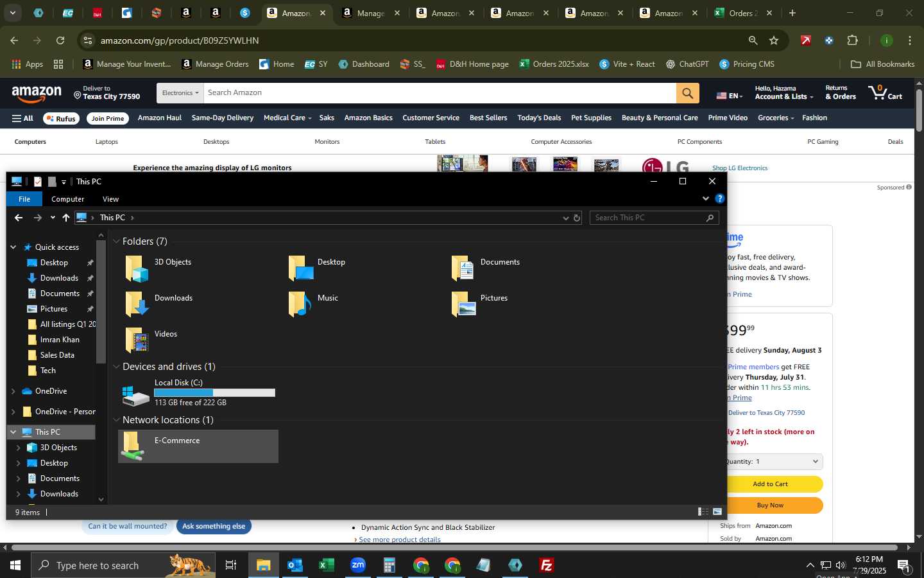Open the View ribbon tab
The height and width of the screenshot is (578, 924).
coord(110,199)
